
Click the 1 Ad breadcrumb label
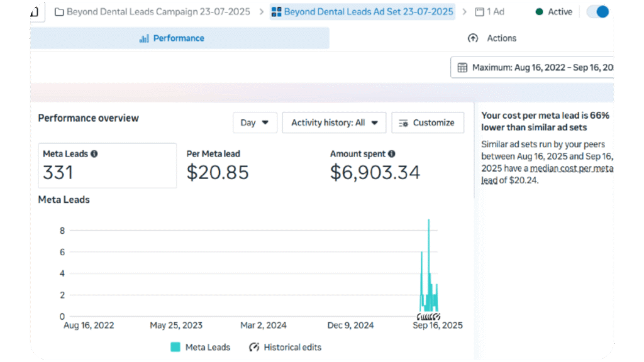(496, 12)
